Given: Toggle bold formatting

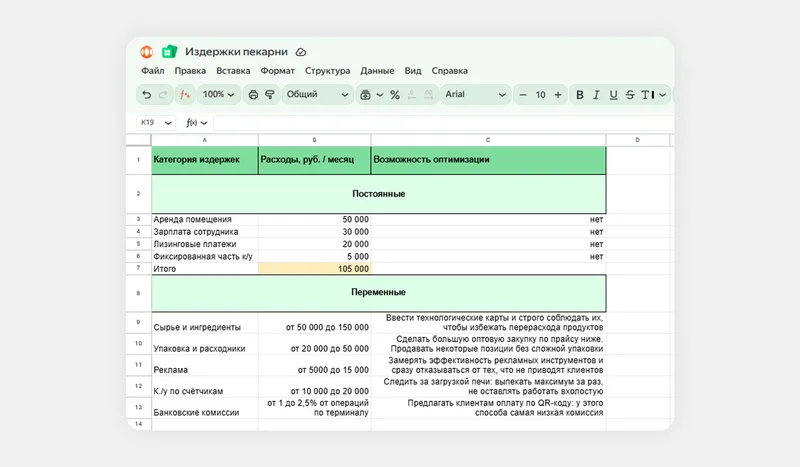Looking at the screenshot, I should coord(580,94).
